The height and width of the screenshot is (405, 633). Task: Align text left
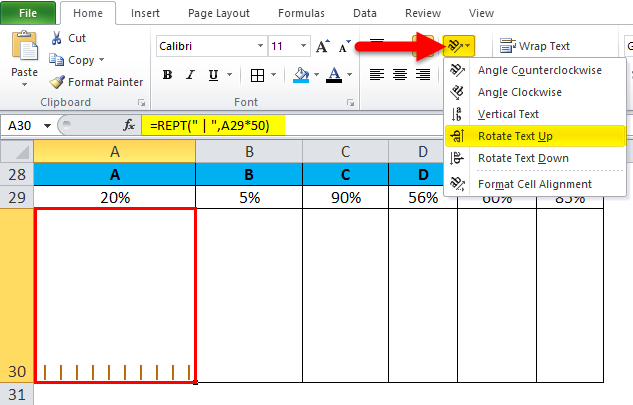tap(377, 75)
